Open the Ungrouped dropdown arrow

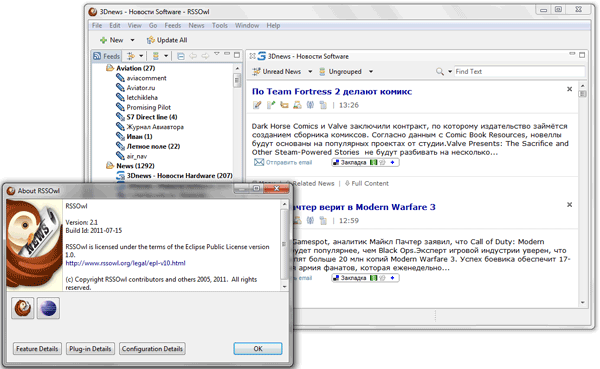coord(371,72)
